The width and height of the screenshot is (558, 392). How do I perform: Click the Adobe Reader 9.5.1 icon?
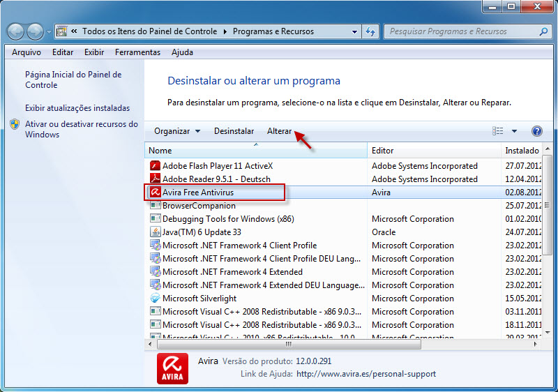point(155,179)
